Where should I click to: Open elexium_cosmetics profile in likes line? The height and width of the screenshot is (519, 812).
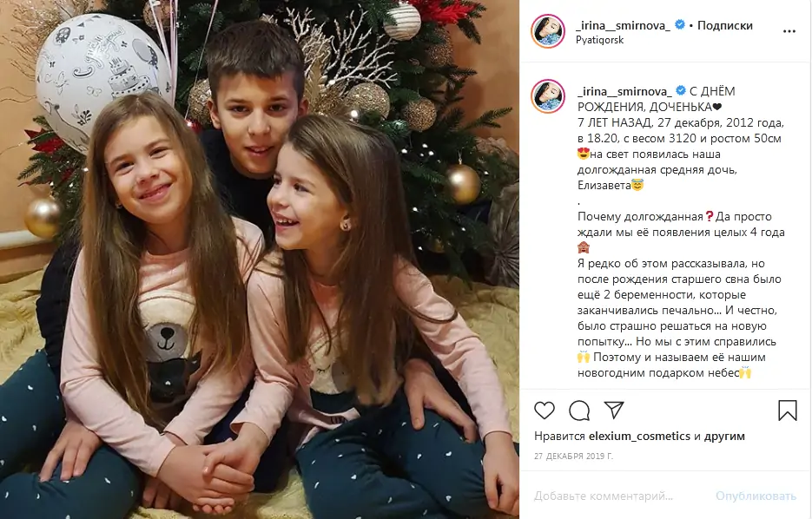639,437
